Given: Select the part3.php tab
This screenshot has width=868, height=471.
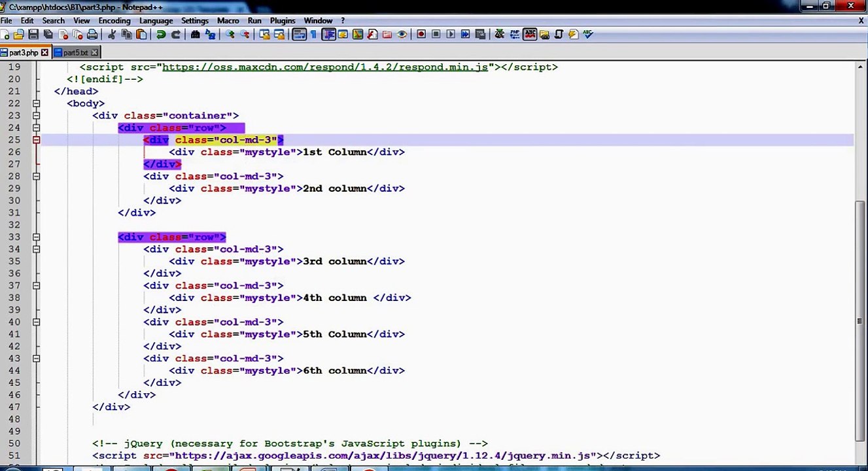Looking at the screenshot, I should coord(24,52).
